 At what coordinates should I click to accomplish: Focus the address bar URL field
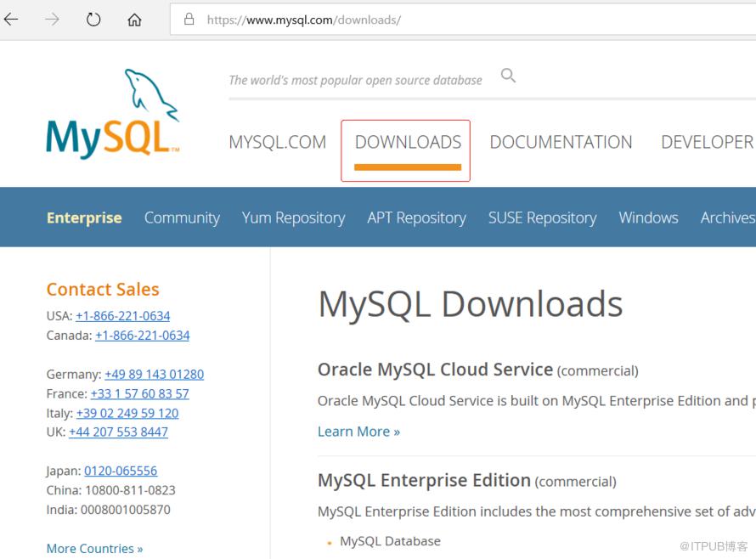click(463, 20)
